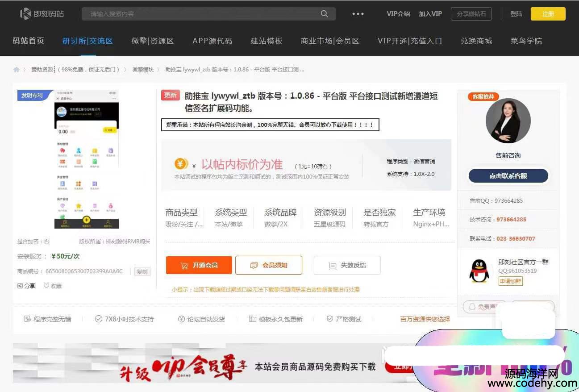Click the customer service avatar photo
Screen dimensions: 579x392
click(508, 121)
